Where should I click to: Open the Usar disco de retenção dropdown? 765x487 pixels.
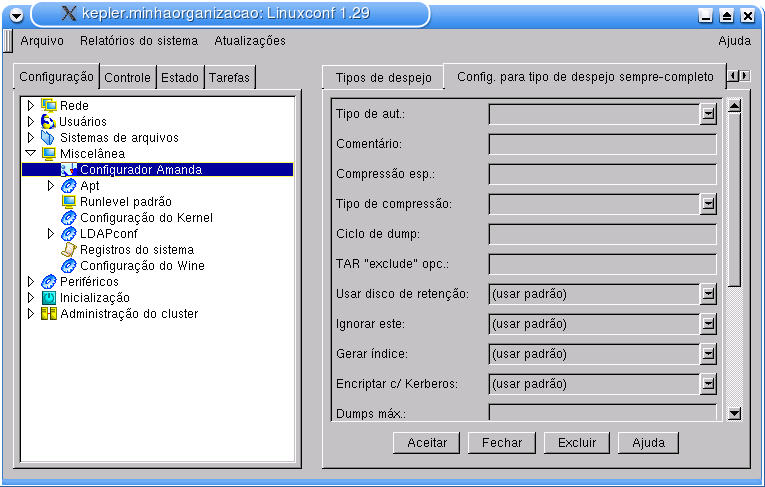(x=708, y=294)
